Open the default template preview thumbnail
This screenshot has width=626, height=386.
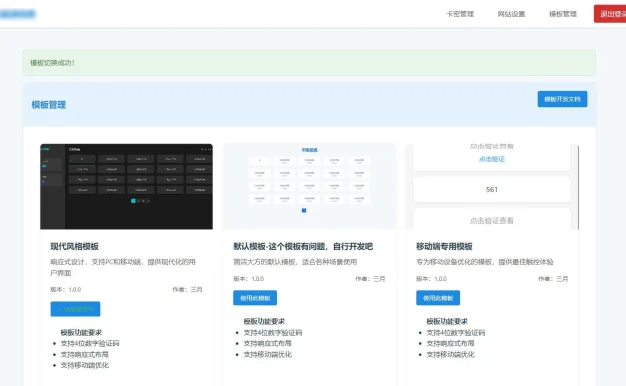point(309,186)
